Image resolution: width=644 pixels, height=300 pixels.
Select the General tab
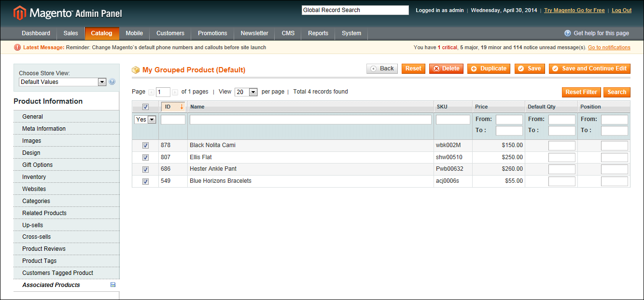tap(67, 117)
